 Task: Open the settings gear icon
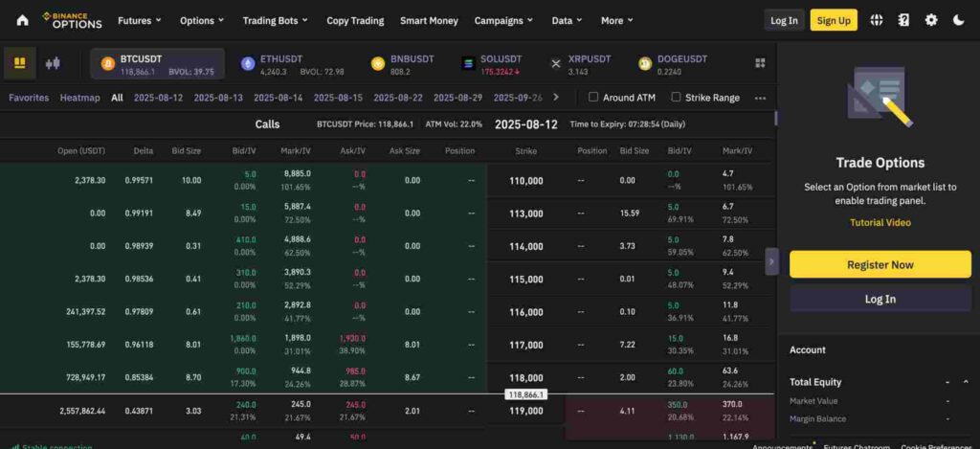(931, 20)
